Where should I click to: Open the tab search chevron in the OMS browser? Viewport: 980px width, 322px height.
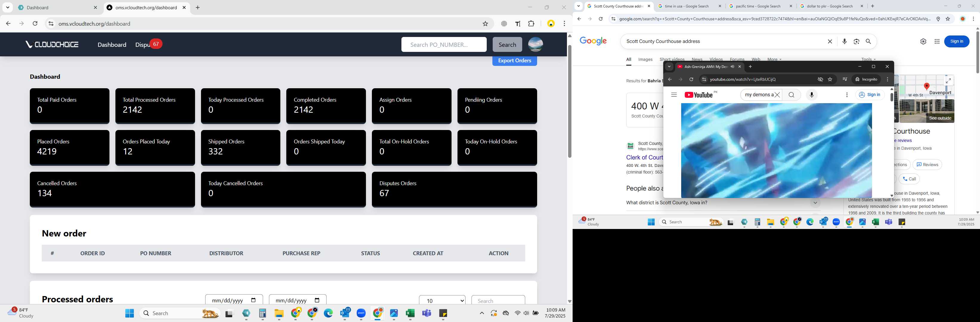tap(8, 7)
